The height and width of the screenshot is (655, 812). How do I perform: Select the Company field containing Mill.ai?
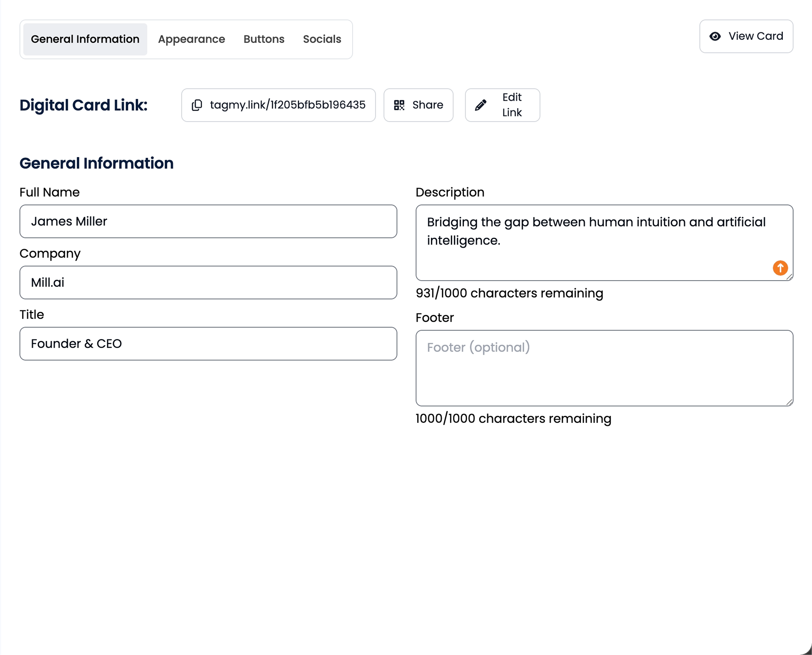[208, 283]
